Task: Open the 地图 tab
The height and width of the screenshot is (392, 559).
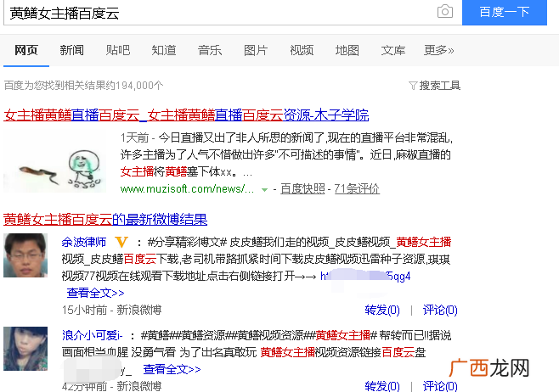Action: 347,50
